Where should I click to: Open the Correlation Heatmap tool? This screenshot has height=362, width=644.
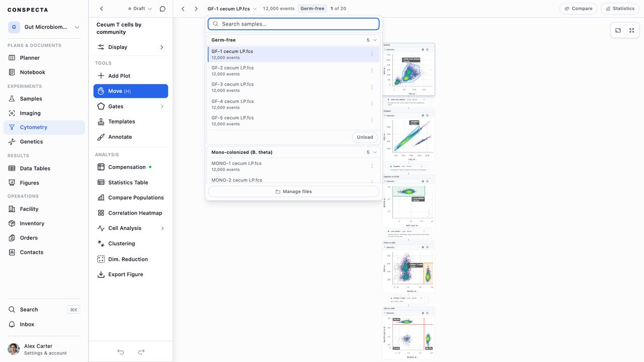point(131,213)
